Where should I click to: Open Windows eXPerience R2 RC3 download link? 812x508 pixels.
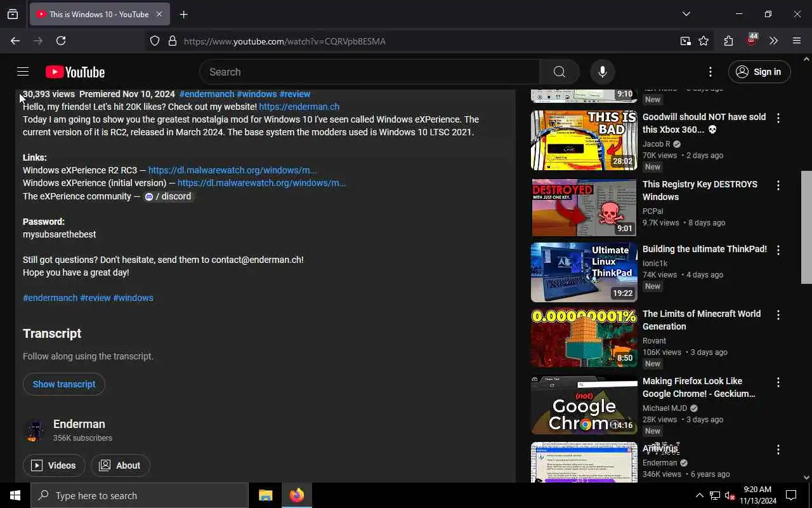pos(232,170)
